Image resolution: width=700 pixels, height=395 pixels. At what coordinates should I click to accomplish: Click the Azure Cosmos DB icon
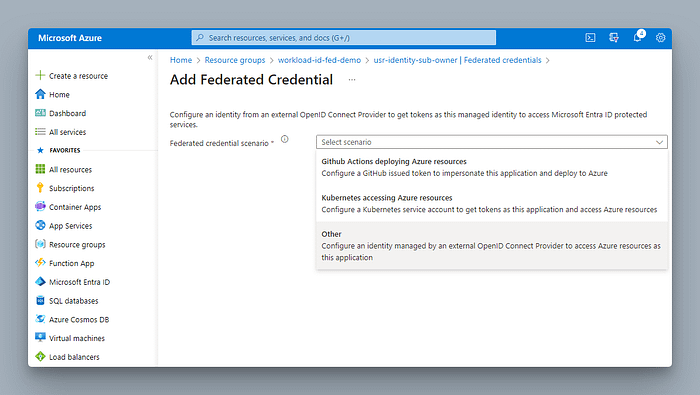click(40, 319)
